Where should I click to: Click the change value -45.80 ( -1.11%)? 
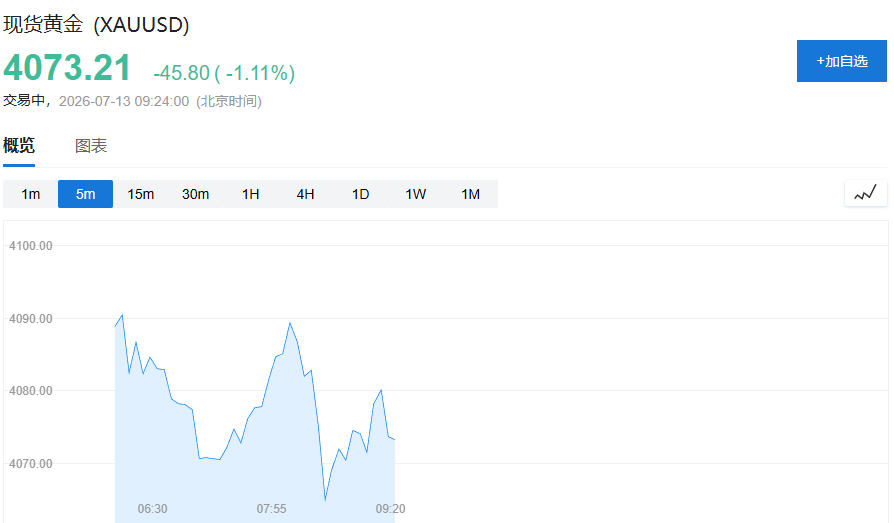coord(224,73)
